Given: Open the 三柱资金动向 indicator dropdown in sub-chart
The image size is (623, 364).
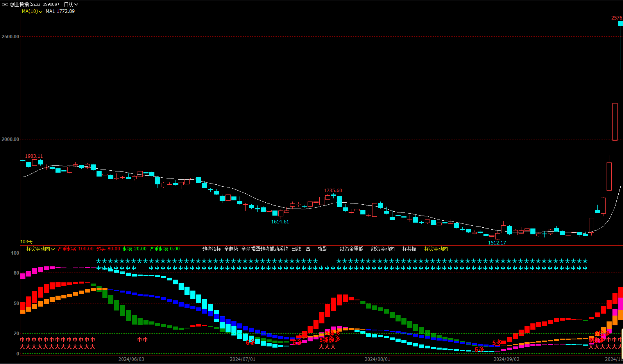Looking at the screenshot, I should pos(38,249).
